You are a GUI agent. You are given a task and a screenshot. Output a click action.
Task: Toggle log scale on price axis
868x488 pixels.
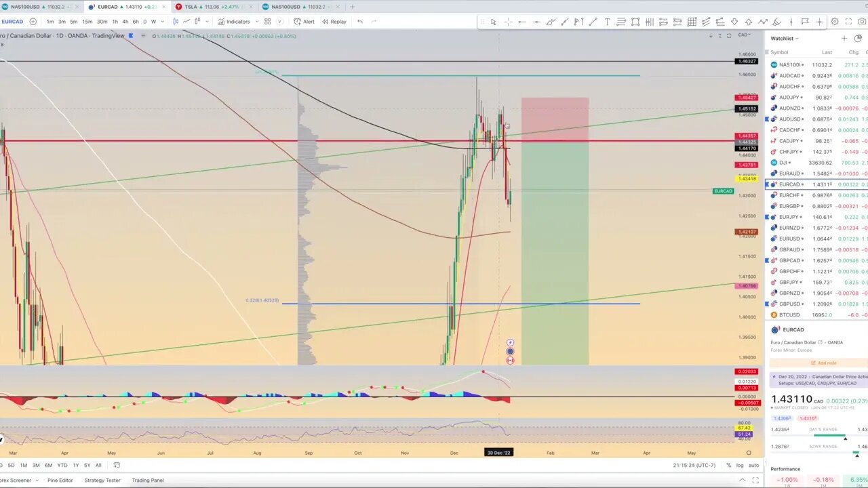pyautogui.click(x=740, y=465)
